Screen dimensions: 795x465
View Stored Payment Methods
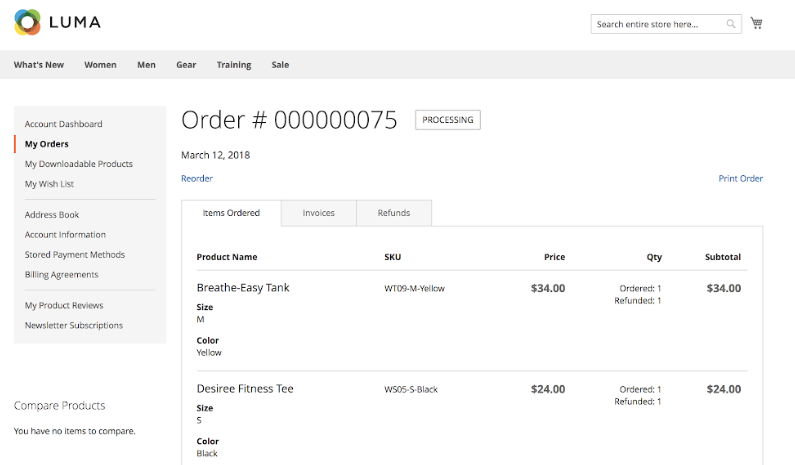75,255
